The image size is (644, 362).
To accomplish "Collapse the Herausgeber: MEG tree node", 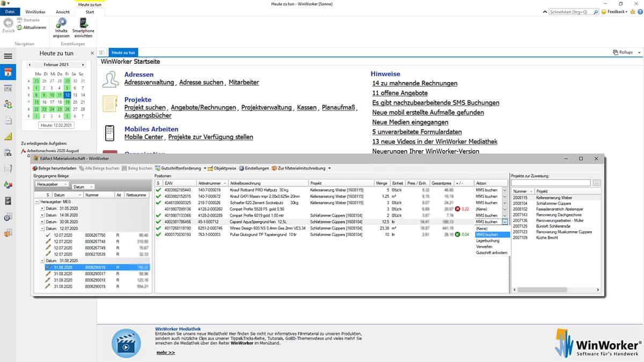I will [x=38, y=202].
